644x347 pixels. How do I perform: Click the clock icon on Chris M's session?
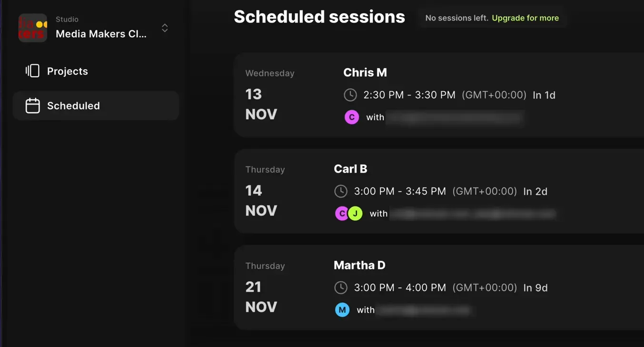[x=350, y=95]
